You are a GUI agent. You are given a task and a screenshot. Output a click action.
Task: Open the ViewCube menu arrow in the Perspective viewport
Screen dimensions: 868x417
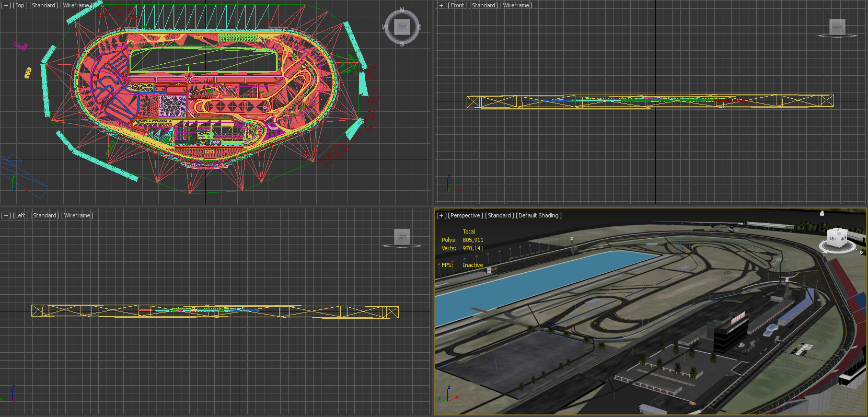861,252
